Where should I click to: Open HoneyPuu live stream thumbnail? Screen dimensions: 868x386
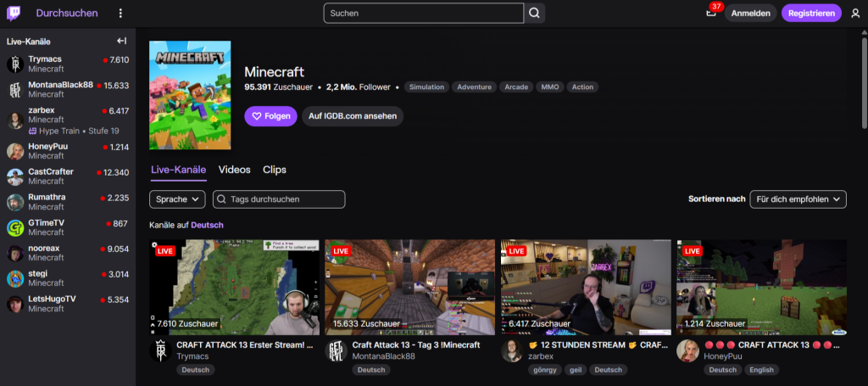(762, 288)
